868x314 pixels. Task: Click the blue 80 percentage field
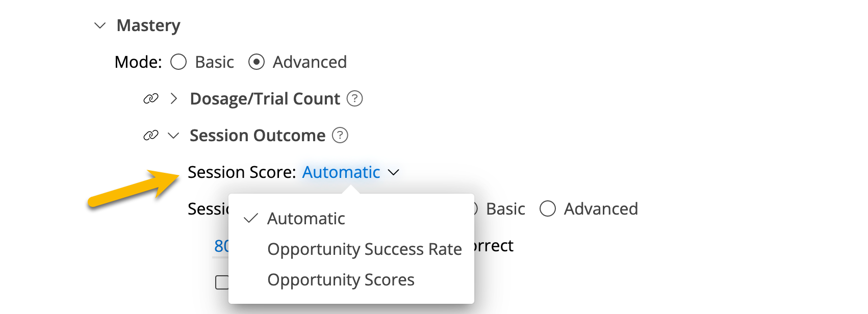pos(221,246)
